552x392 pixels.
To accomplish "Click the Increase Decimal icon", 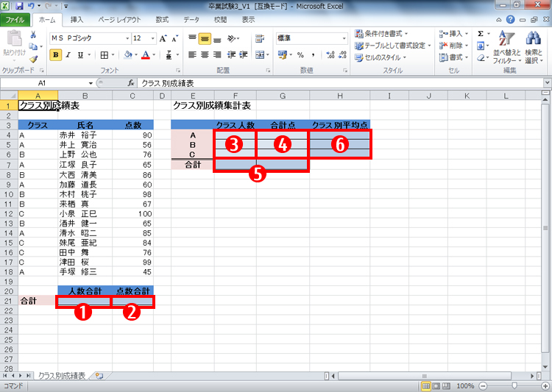I will point(330,55).
